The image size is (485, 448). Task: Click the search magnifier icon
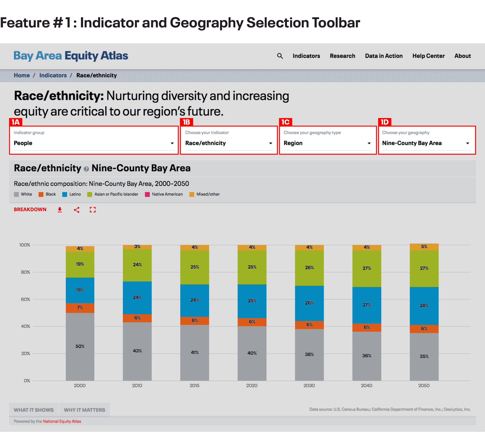tap(280, 56)
